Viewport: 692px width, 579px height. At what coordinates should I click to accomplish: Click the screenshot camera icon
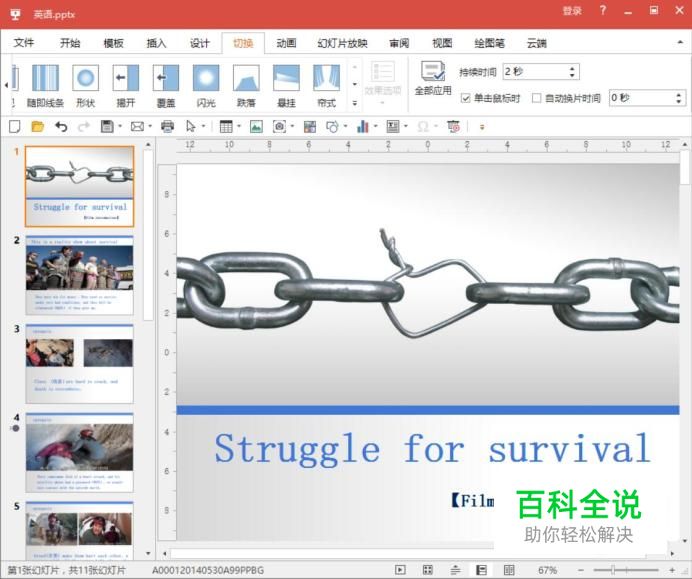[x=279, y=127]
